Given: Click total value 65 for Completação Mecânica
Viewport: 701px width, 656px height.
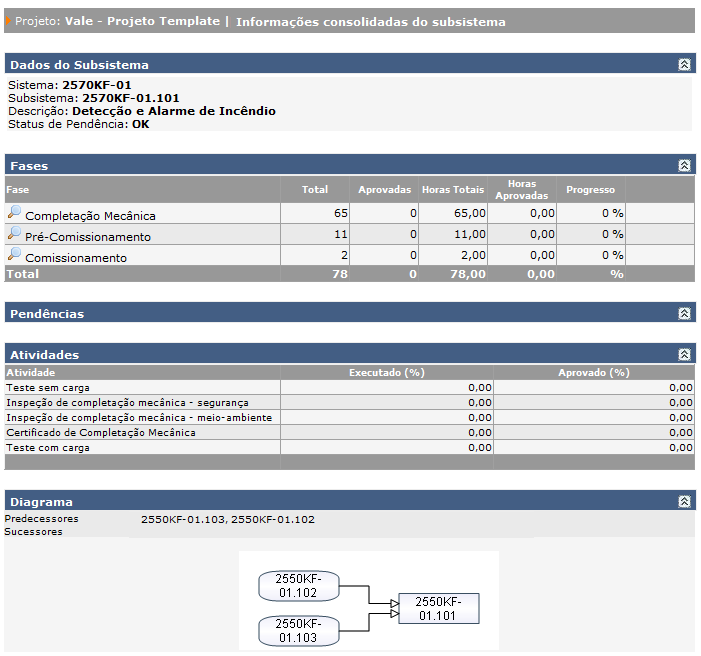Looking at the screenshot, I should click(x=341, y=213).
